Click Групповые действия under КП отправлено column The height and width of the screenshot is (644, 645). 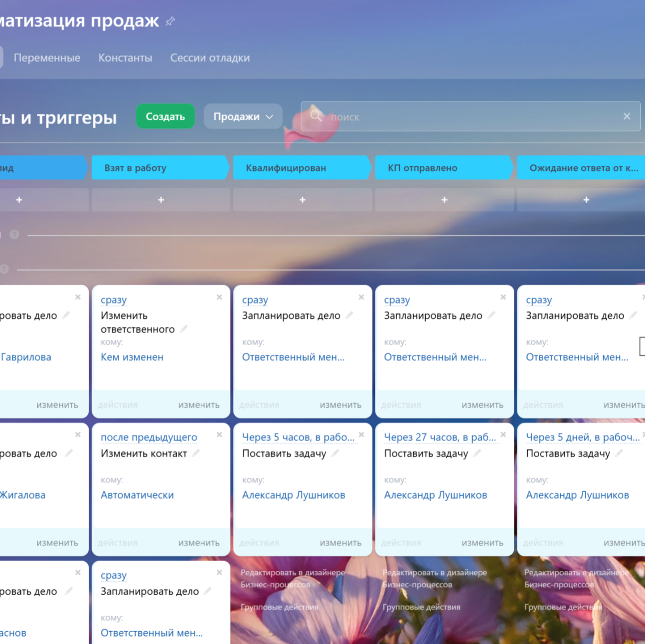coord(421,607)
